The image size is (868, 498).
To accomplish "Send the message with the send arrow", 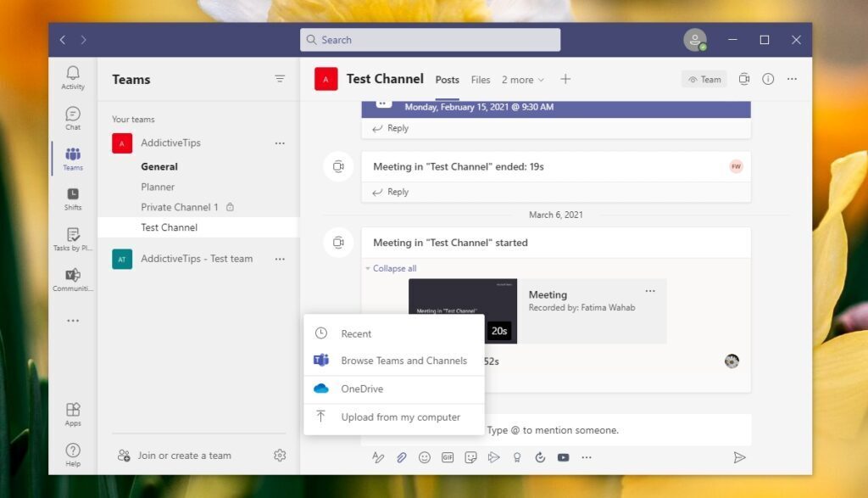I will point(738,456).
